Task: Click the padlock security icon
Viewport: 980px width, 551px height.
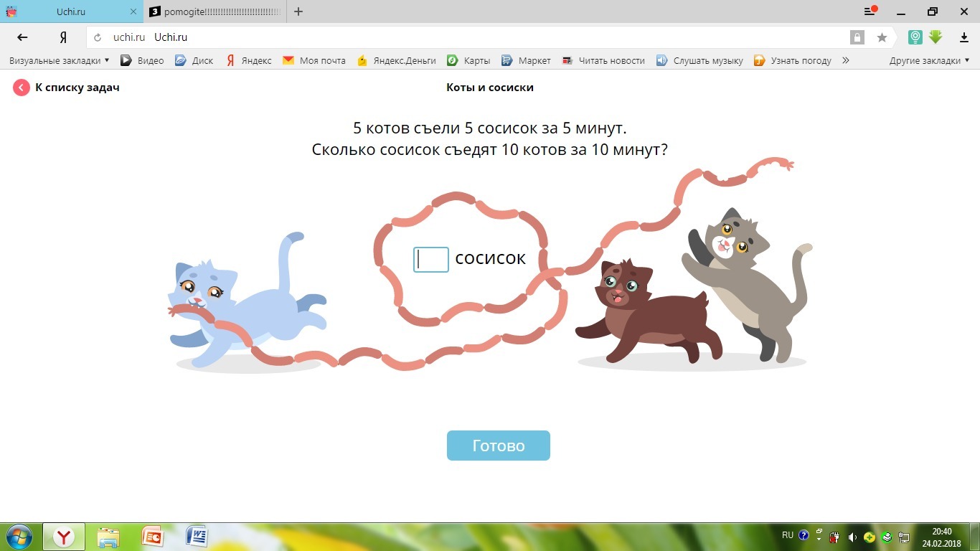Action: (x=857, y=37)
